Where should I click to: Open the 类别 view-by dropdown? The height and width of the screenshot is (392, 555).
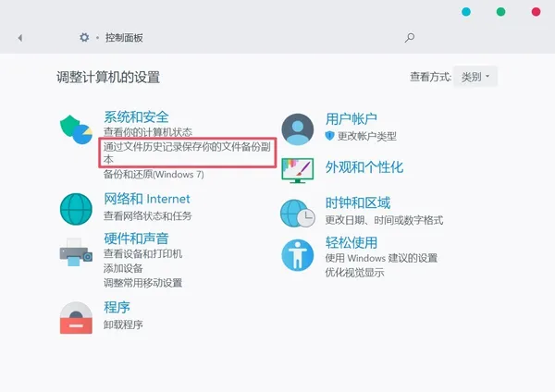point(475,77)
